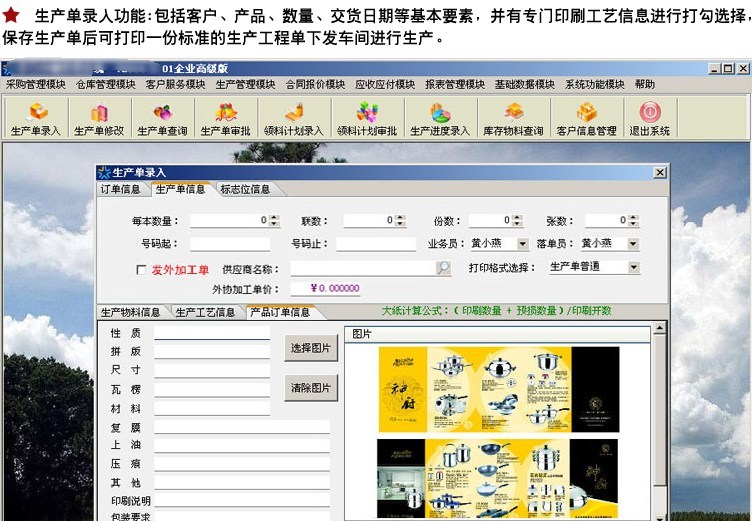
Task: Click the 清除图片 button
Action: pyautogui.click(x=311, y=388)
